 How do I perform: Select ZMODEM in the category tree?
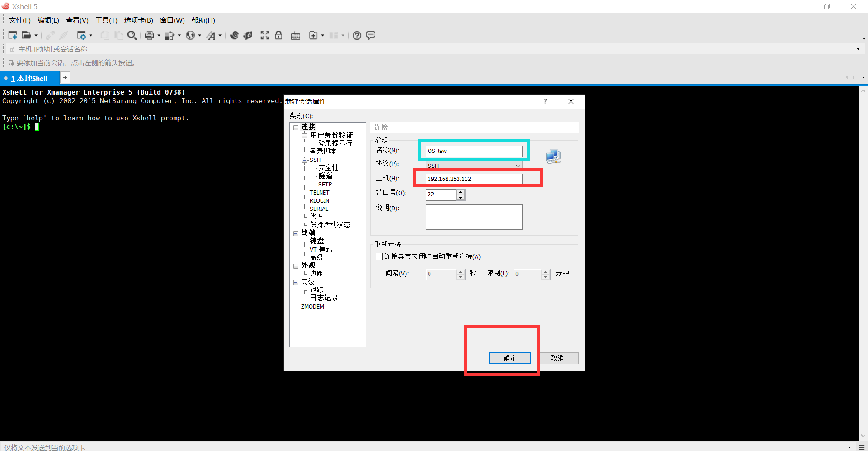coord(312,307)
